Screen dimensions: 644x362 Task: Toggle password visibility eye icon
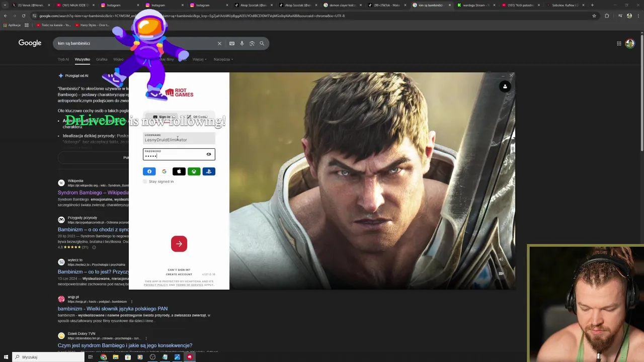209,154
